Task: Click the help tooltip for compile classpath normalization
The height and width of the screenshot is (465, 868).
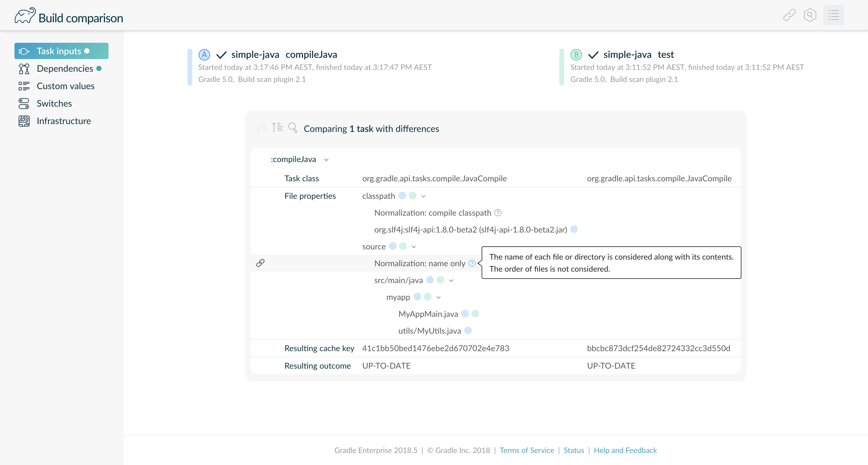Action: click(498, 212)
